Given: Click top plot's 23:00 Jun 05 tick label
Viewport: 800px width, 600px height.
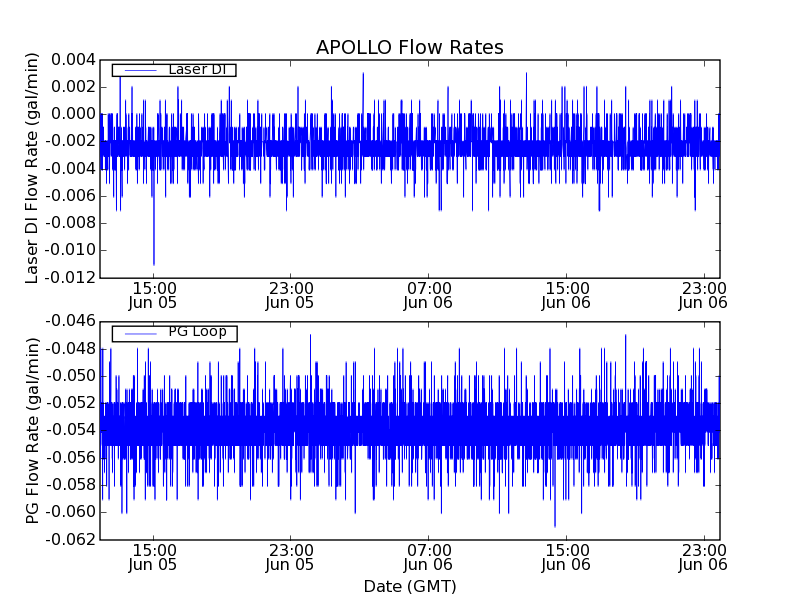Looking at the screenshot, I should pyautogui.click(x=290, y=294).
